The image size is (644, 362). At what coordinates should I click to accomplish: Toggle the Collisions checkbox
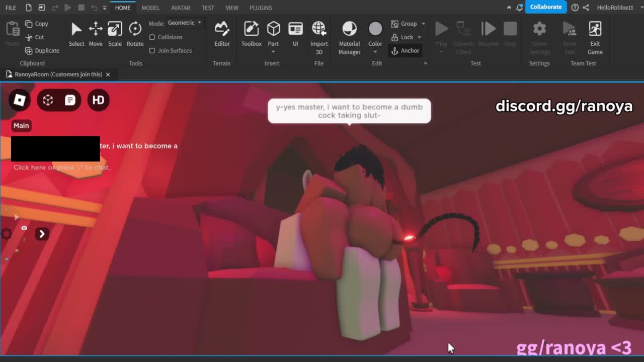pyautogui.click(x=152, y=37)
